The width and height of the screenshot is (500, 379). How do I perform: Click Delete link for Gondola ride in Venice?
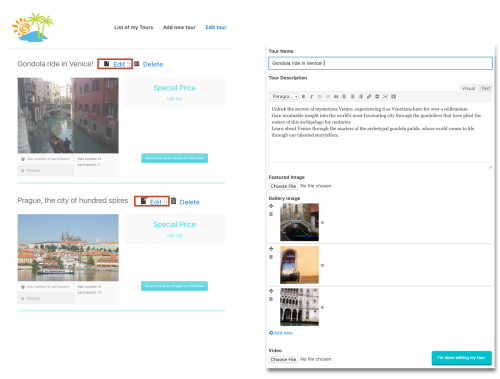153,64
